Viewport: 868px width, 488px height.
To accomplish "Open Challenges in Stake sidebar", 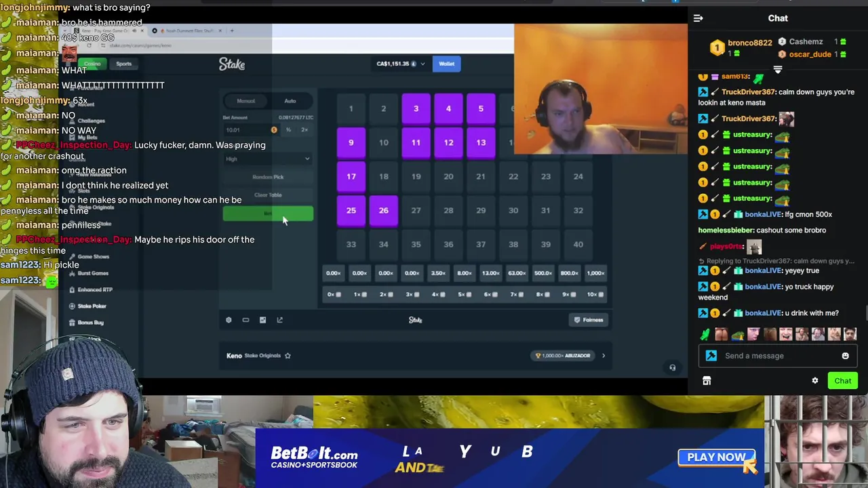I will point(92,121).
